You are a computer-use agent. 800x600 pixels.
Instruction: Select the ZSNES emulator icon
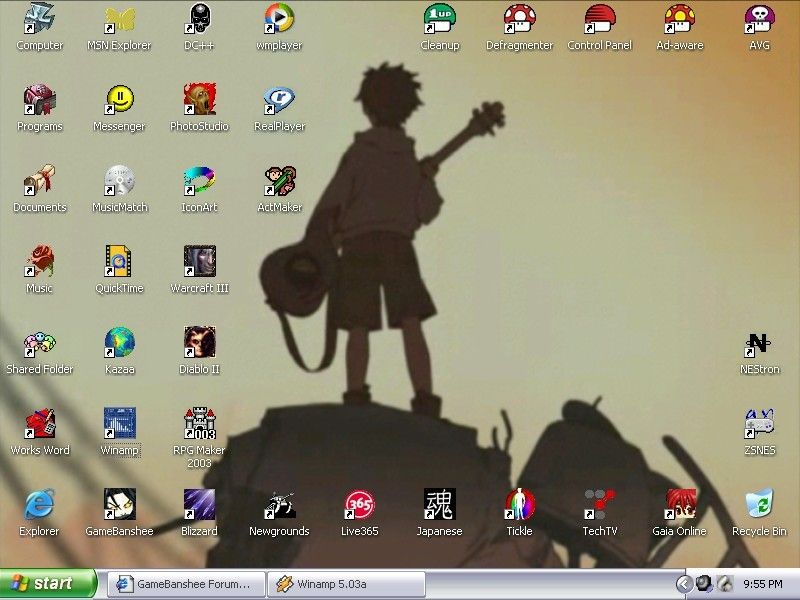click(759, 423)
